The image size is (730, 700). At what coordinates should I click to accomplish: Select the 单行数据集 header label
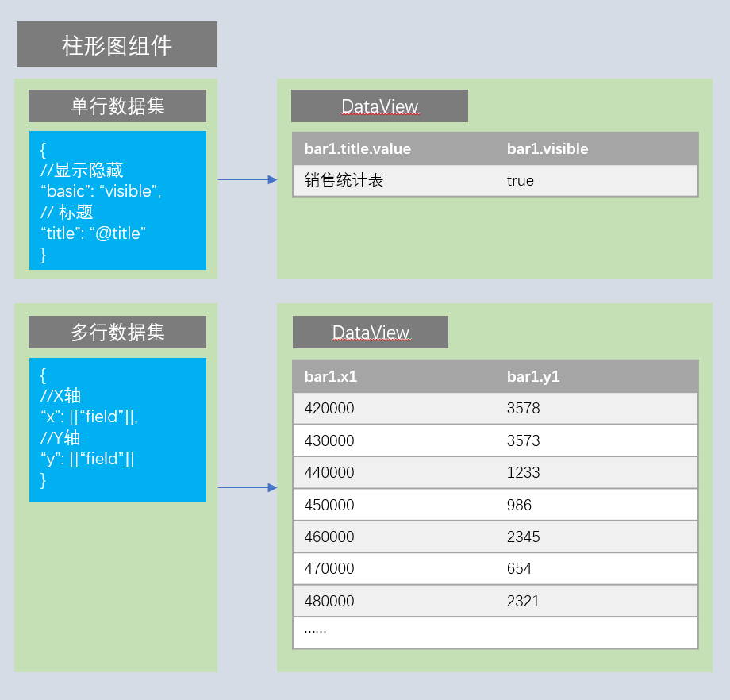pos(117,106)
